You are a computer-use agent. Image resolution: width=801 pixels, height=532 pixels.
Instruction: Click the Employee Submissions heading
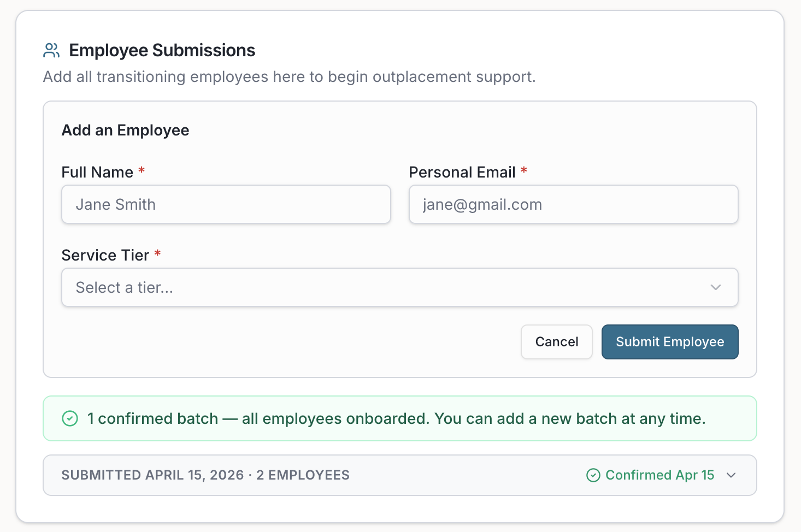[162, 51]
